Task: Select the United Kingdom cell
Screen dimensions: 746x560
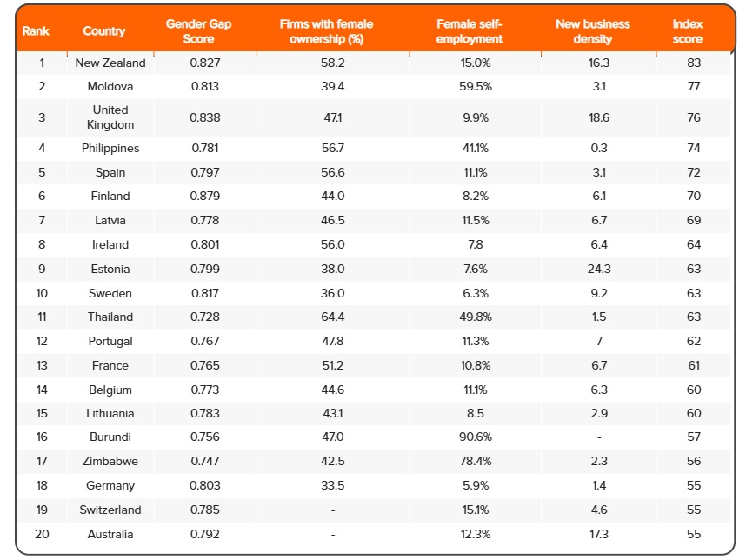Action: [110, 117]
